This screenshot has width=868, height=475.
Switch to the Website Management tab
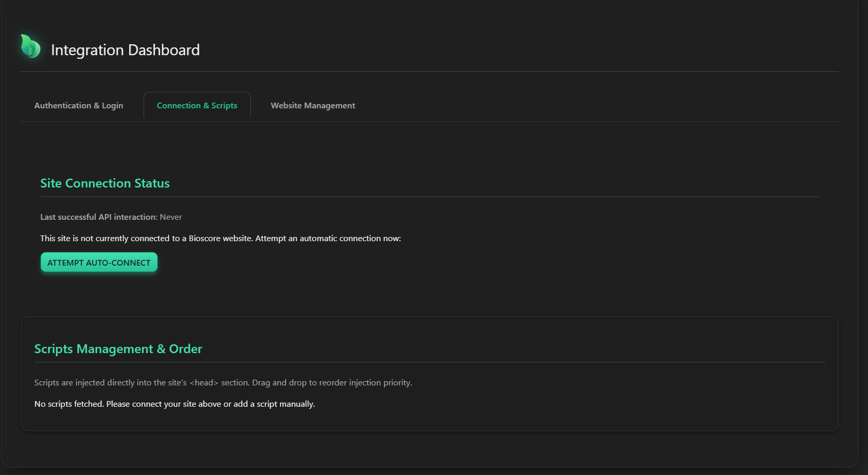313,105
